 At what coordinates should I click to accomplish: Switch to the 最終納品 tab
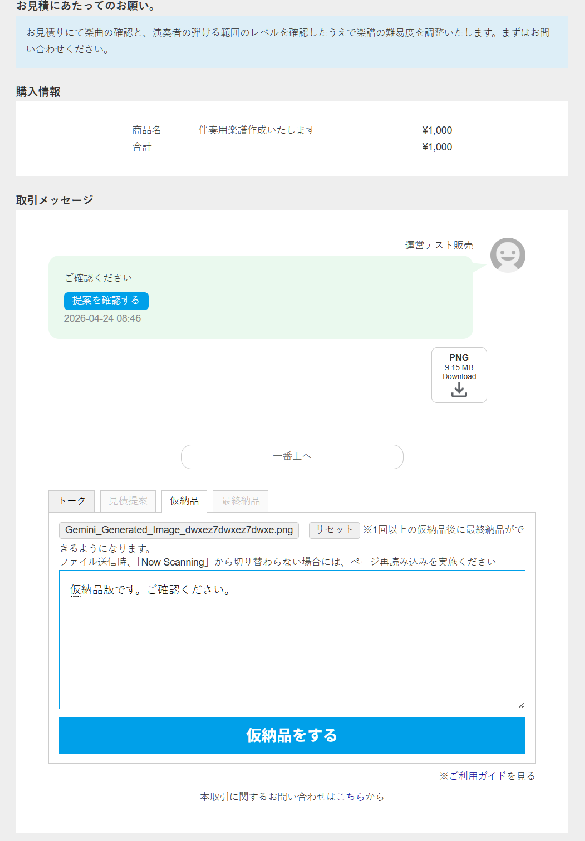point(240,501)
